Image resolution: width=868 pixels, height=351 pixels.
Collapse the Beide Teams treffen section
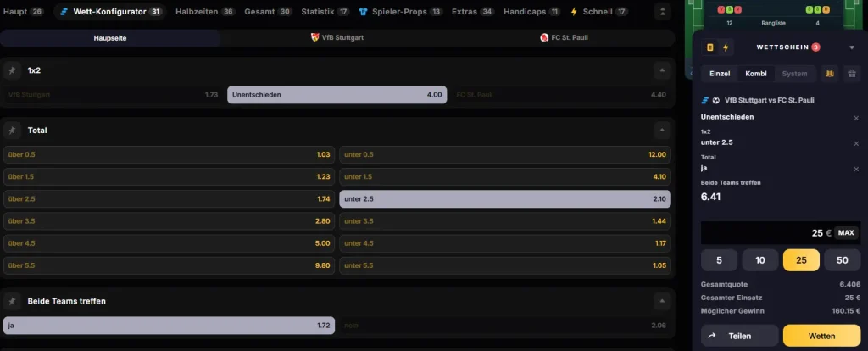[x=662, y=301]
